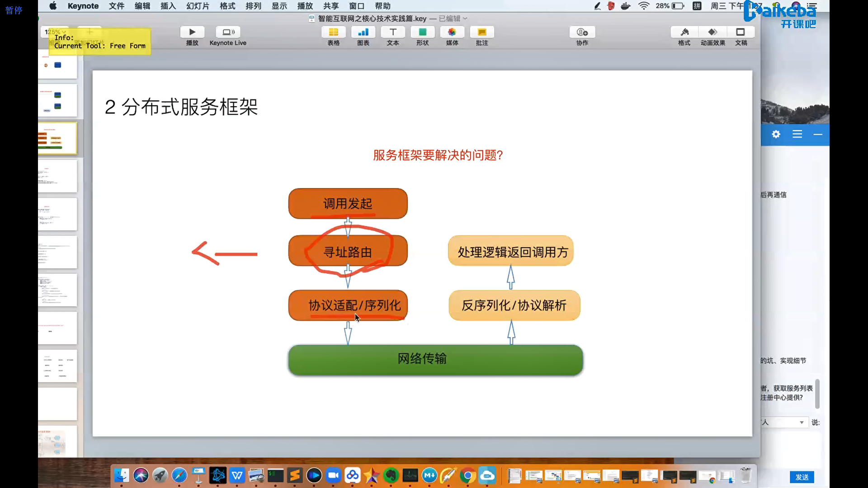The image size is (868, 488).
Task: Add a comment with the 批注 icon
Action: point(482,32)
